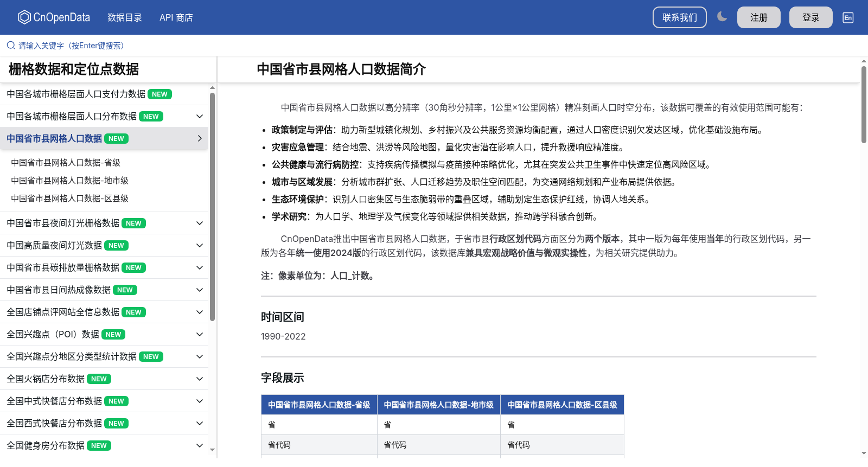Expand 中国各城市栅格层面人口分布数据 chevron

pyautogui.click(x=200, y=116)
